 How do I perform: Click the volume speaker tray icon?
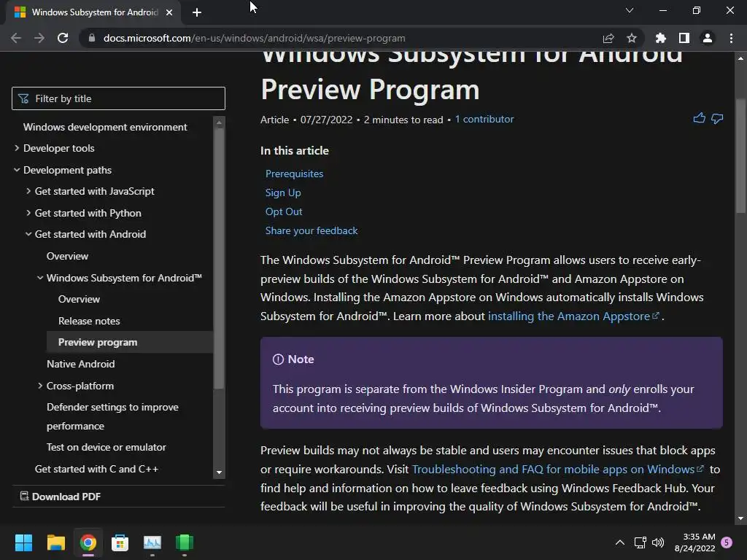[658, 542]
